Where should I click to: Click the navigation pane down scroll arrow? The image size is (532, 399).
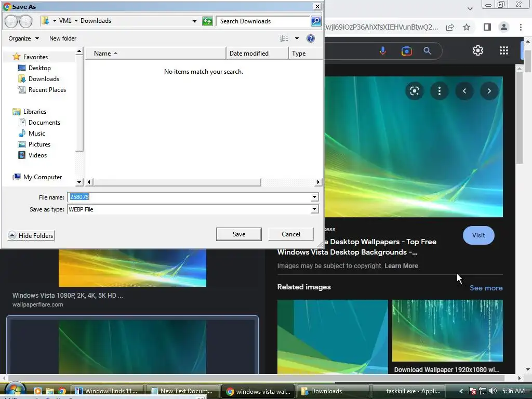[x=79, y=182]
